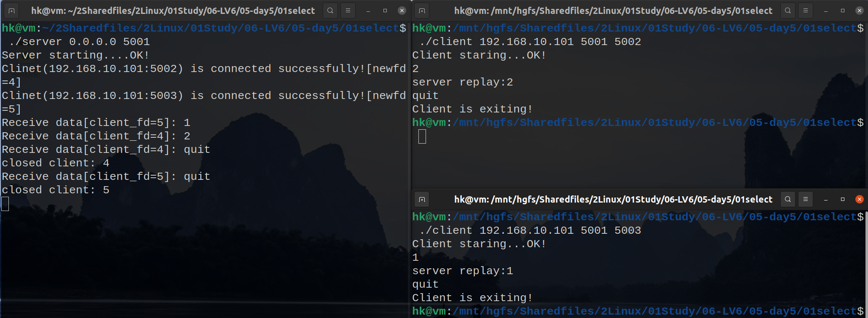Open the hamburger menu of the server terminal
The height and width of the screenshot is (318, 868).
[348, 11]
